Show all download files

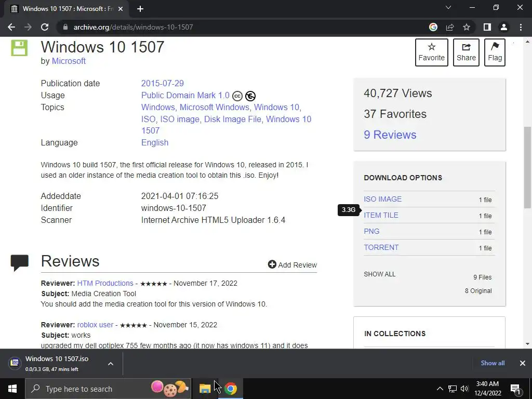[x=380, y=274]
